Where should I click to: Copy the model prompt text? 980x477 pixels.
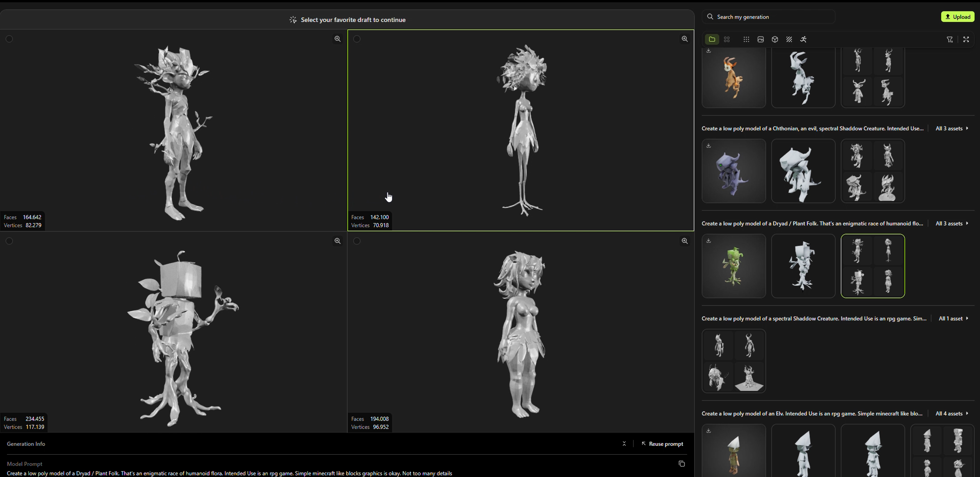(681, 464)
